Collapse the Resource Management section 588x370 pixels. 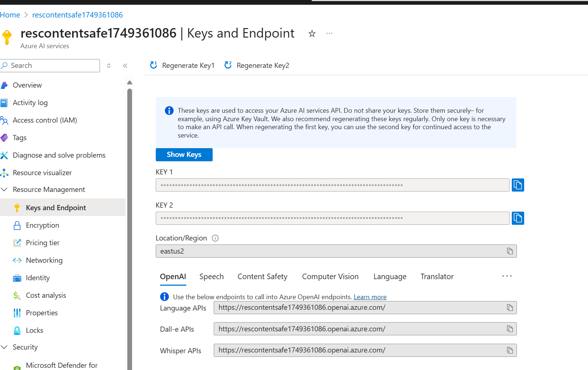coord(5,189)
